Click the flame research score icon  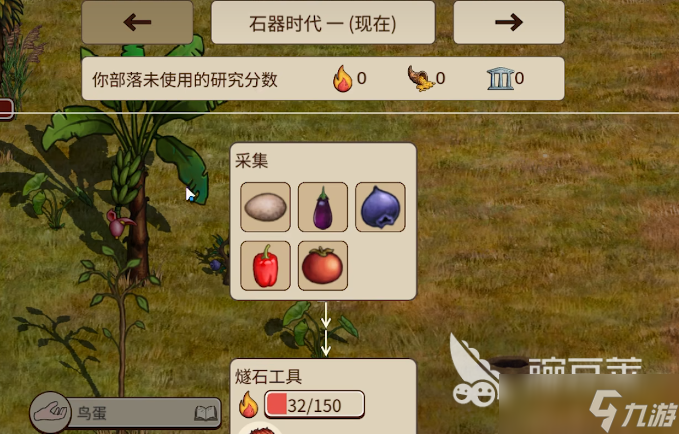343,78
